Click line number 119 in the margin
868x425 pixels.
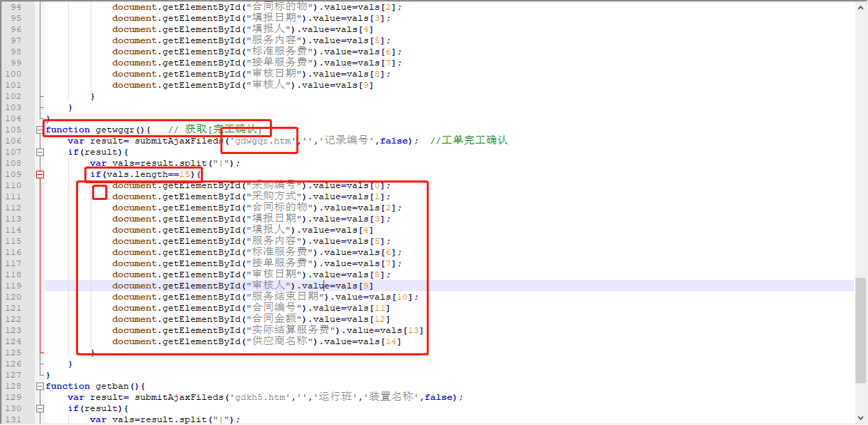[x=13, y=286]
